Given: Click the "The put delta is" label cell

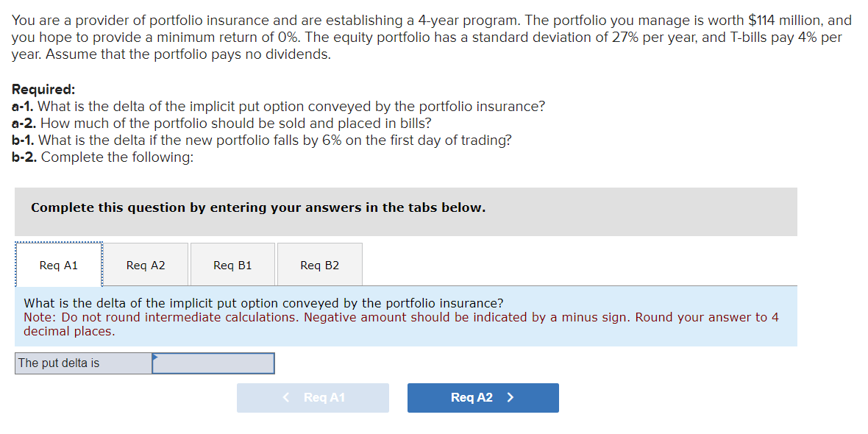Looking at the screenshot, I should (x=83, y=363).
